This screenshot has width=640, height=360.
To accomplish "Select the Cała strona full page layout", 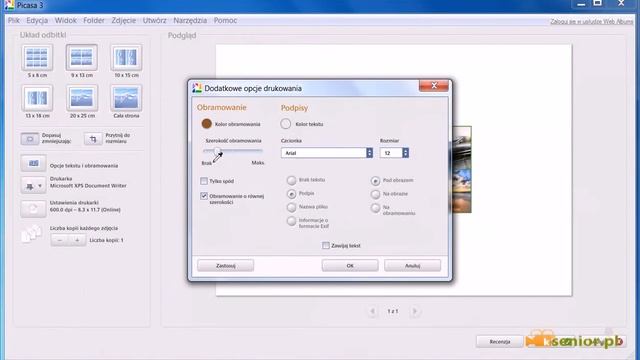I will coord(126,98).
